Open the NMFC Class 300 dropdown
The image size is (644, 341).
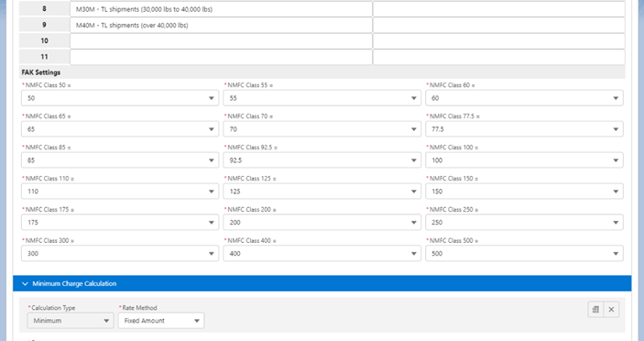(x=120, y=254)
